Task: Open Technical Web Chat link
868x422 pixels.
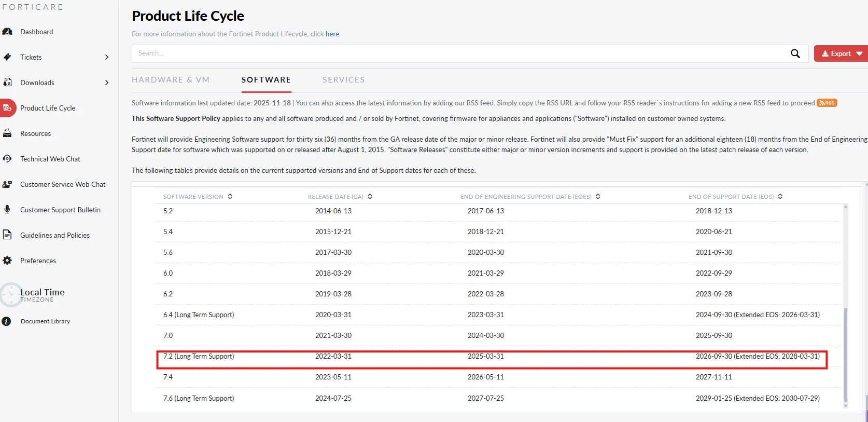Action: [50, 159]
